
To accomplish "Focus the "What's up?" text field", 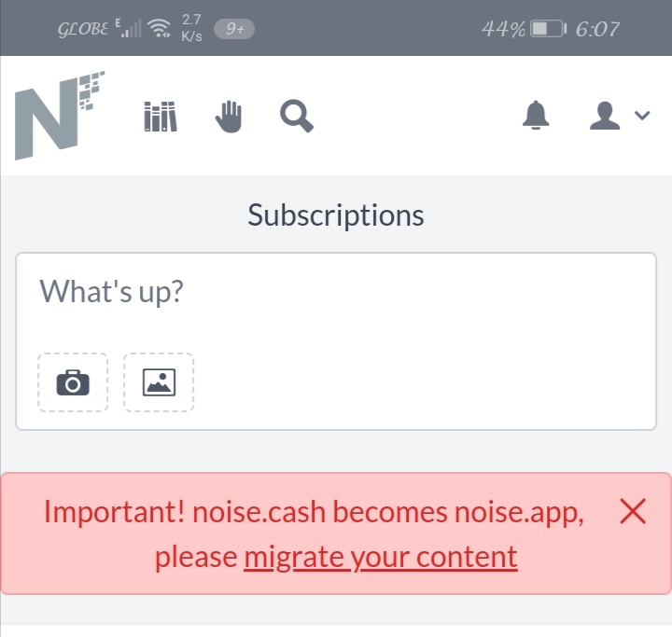I will [x=336, y=300].
